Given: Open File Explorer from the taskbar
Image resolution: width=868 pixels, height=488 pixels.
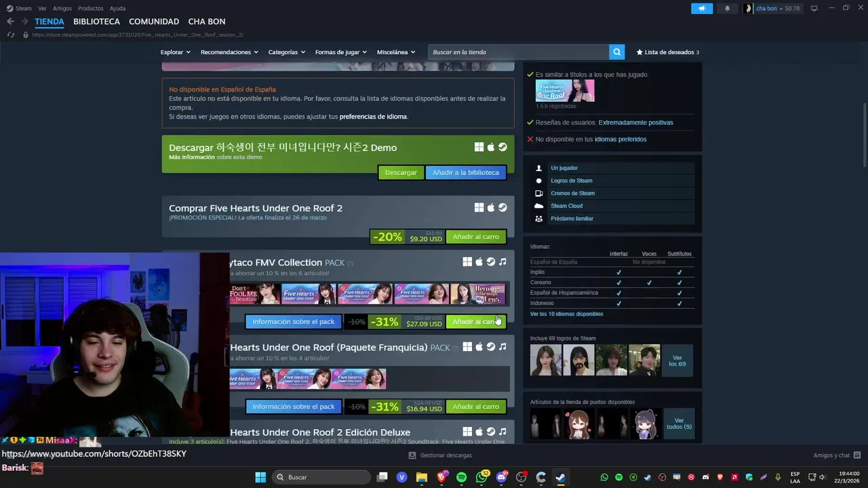Looking at the screenshot, I should pos(422,477).
